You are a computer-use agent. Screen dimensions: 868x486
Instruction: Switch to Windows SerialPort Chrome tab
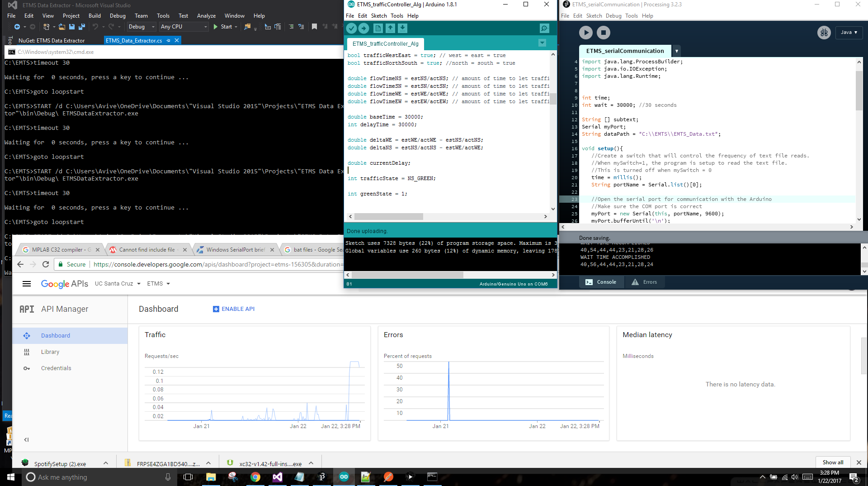236,250
